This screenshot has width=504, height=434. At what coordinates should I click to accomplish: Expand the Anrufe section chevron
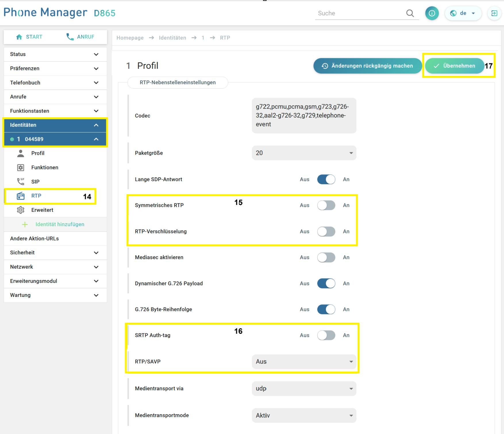[x=96, y=97]
